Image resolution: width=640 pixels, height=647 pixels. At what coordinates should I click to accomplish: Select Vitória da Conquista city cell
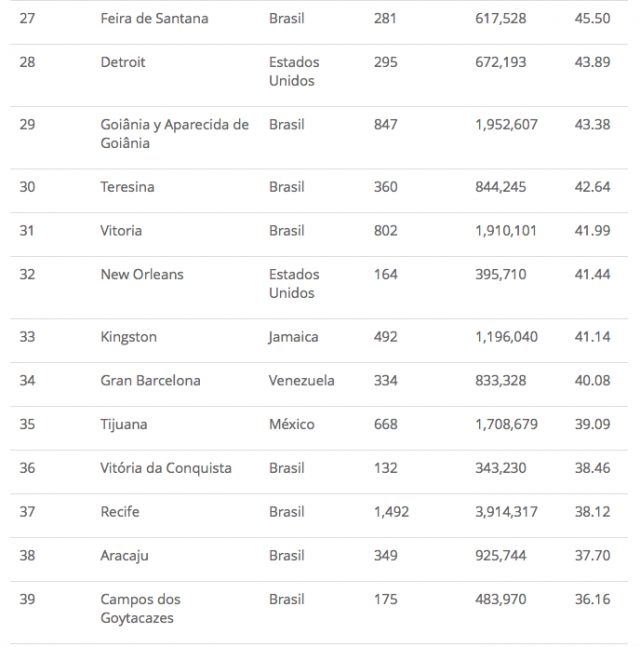166,468
